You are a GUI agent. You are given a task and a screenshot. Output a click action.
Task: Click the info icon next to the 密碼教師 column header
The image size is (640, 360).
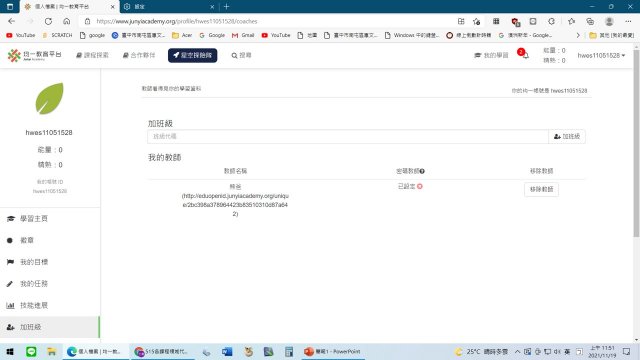(x=422, y=171)
